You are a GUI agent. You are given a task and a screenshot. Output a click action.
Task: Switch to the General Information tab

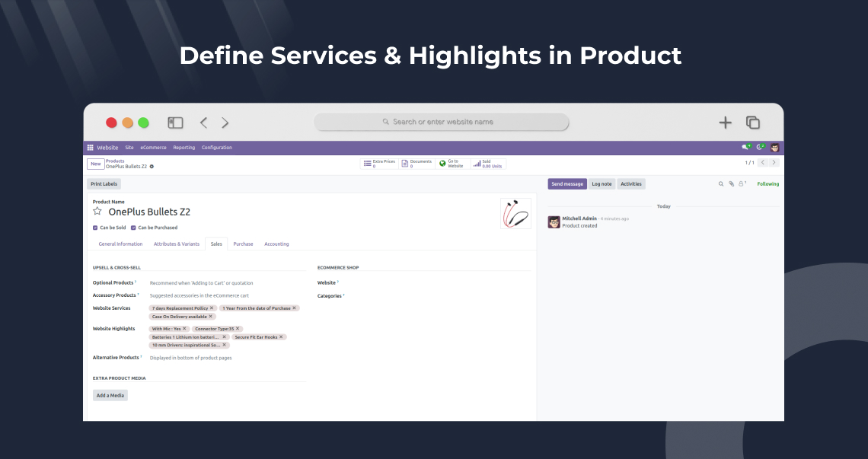coord(120,244)
